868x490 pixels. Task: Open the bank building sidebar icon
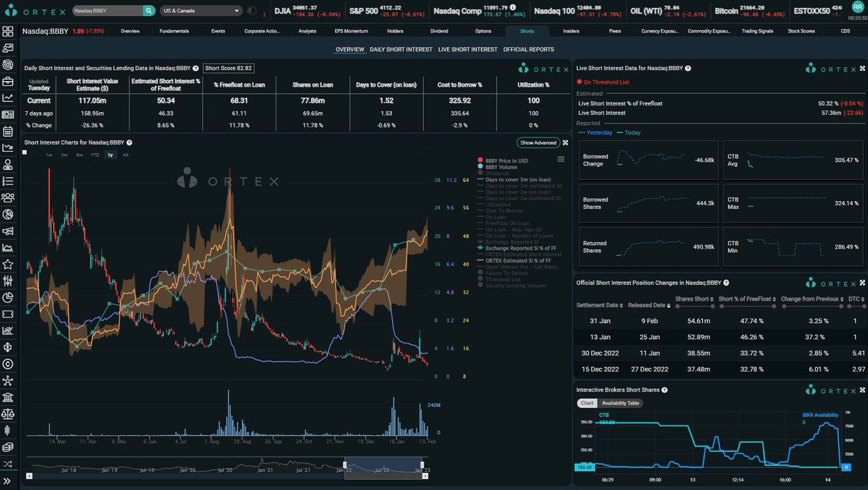point(8,397)
